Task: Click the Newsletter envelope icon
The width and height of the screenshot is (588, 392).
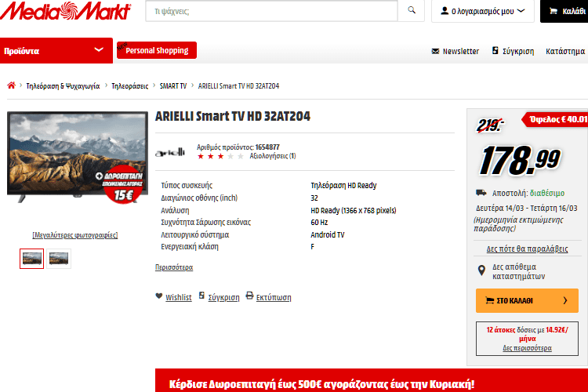Action: (435, 51)
